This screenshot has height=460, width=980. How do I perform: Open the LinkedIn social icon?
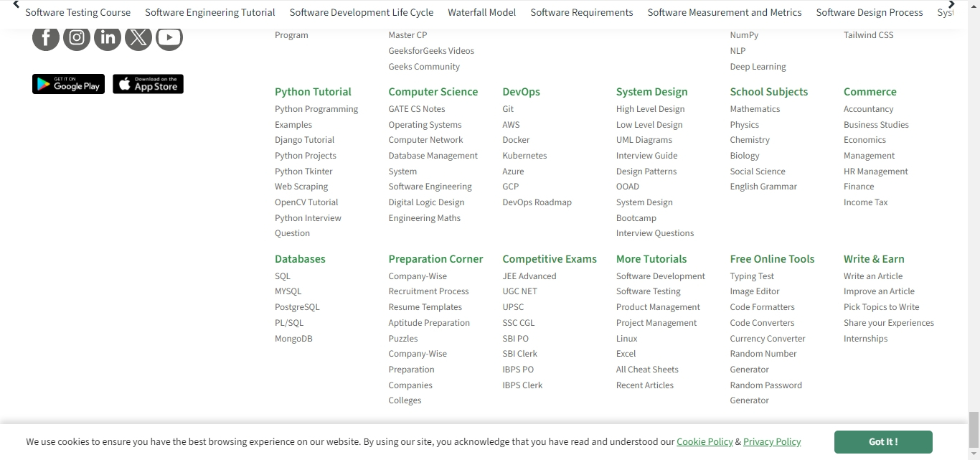[108, 37]
